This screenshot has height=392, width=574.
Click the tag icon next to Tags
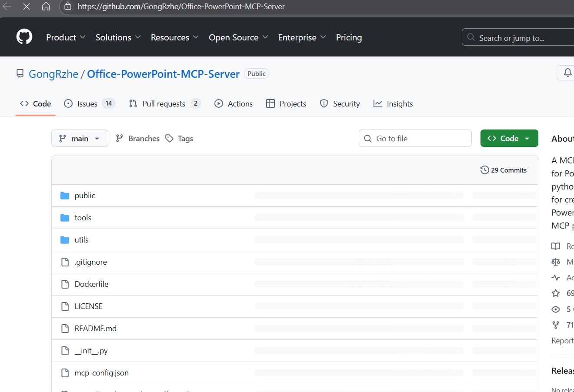tap(170, 138)
